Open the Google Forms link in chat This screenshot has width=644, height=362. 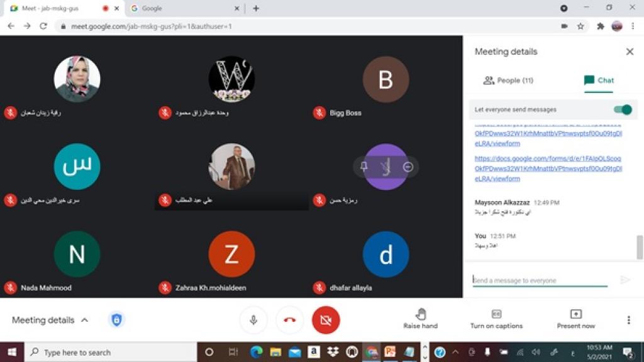pos(548,168)
